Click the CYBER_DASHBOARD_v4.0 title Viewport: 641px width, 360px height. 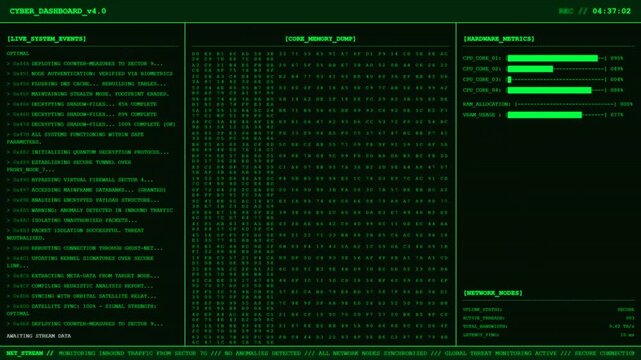58,11
